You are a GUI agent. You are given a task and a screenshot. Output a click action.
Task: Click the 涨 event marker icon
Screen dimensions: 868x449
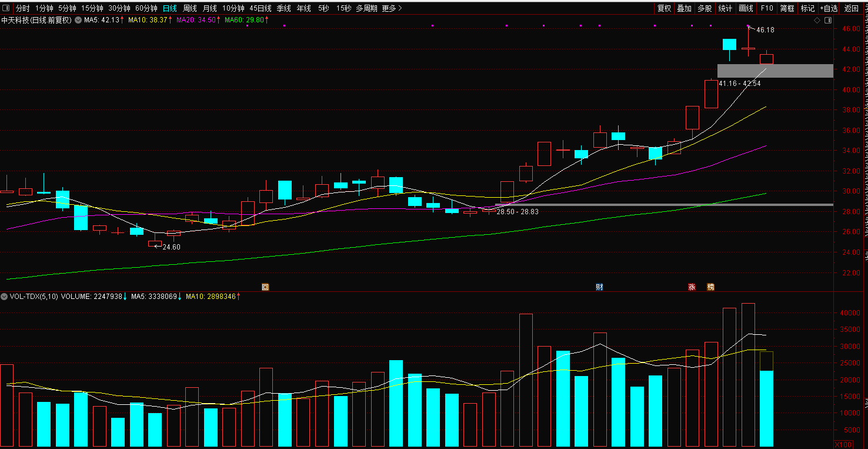click(692, 287)
